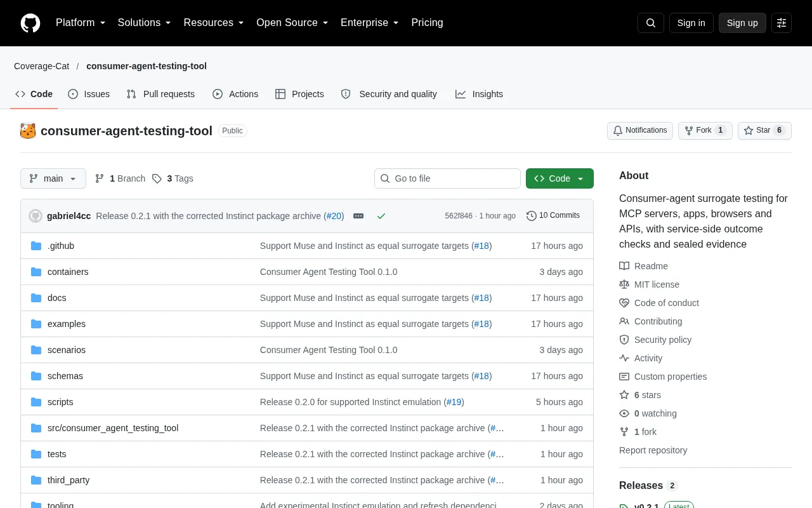Click the Sign up button
This screenshot has height=508, width=812.
[742, 23]
